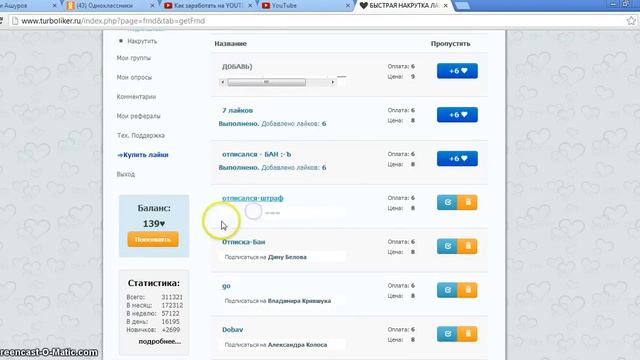Click the ДОБАВЬ) task title
Screen dimensions: 640x360
click(237, 67)
